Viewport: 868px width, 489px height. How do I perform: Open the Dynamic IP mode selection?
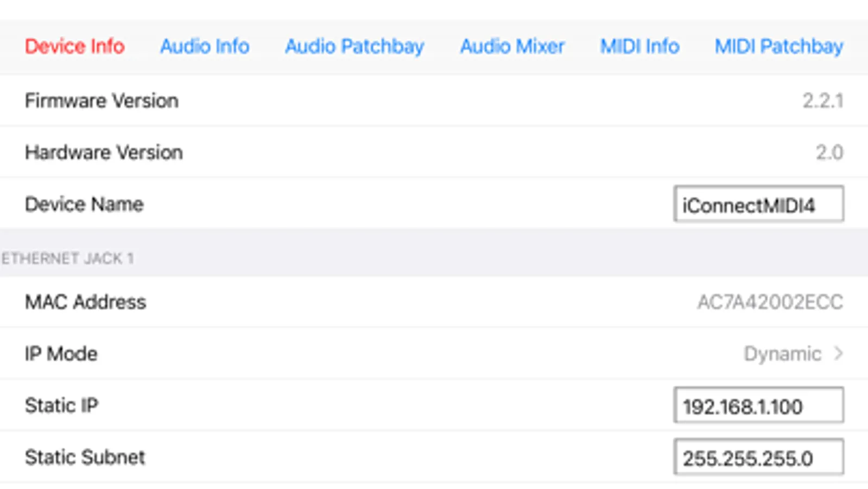[x=782, y=354]
